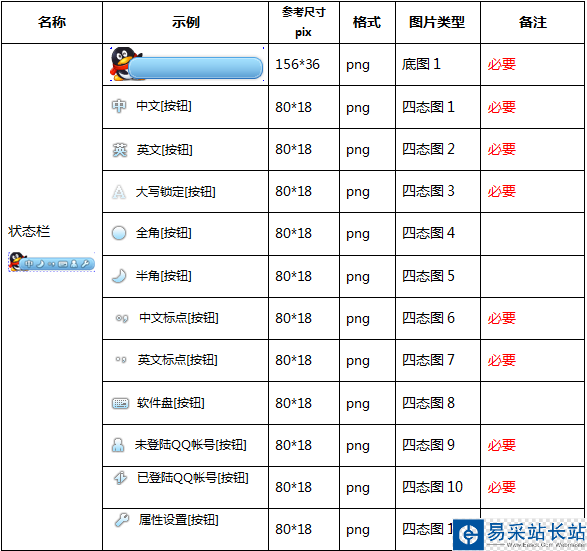Click 80*18 in the 四态图 4 row

click(294, 233)
